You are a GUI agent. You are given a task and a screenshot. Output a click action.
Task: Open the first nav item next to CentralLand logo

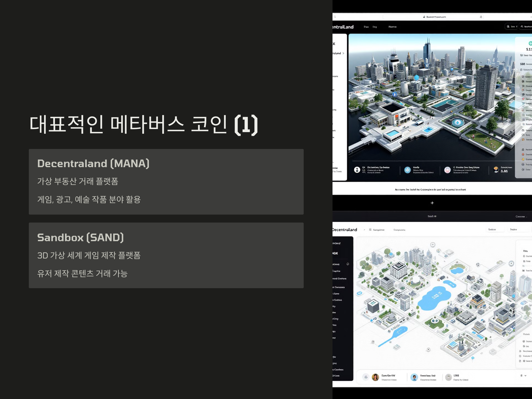pyautogui.click(x=366, y=27)
